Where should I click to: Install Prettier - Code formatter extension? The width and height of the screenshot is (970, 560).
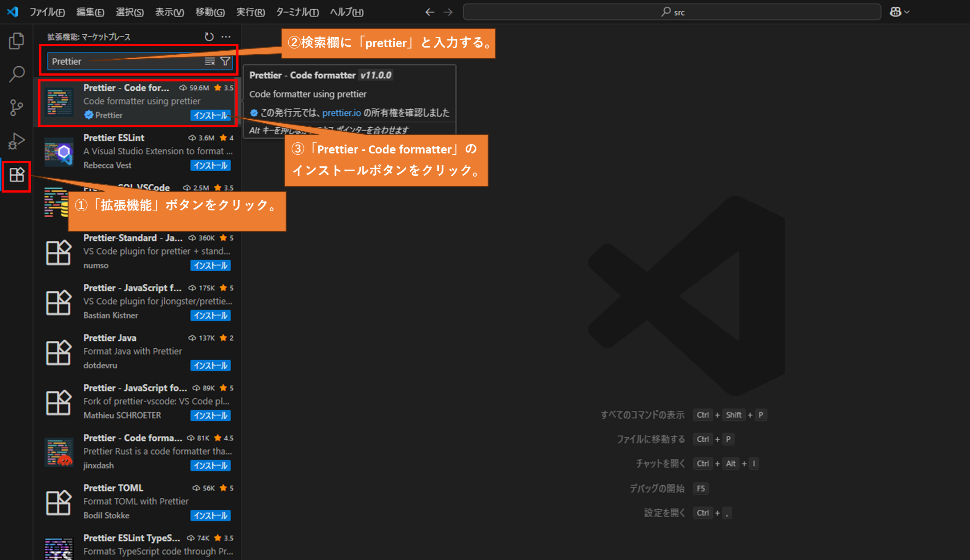pyautogui.click(x=211, y=115)
